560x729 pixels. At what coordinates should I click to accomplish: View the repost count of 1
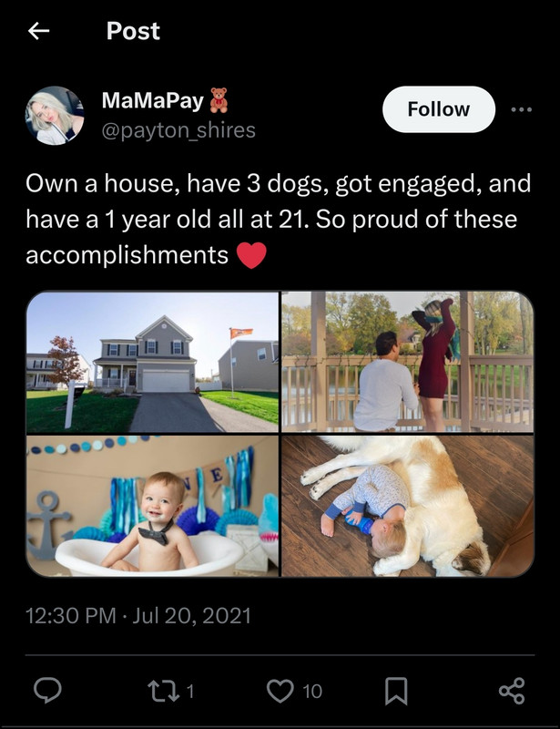tap(189, 691)
